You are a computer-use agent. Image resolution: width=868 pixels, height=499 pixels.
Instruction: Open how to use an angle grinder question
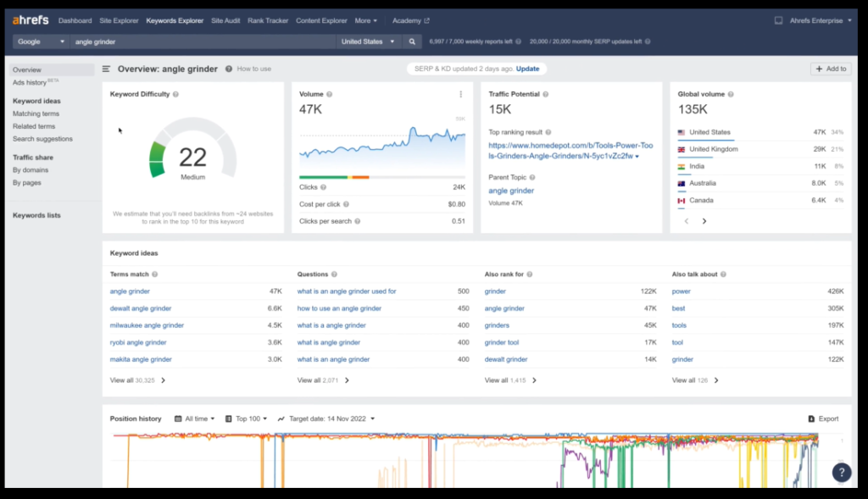tap(339, 308)
